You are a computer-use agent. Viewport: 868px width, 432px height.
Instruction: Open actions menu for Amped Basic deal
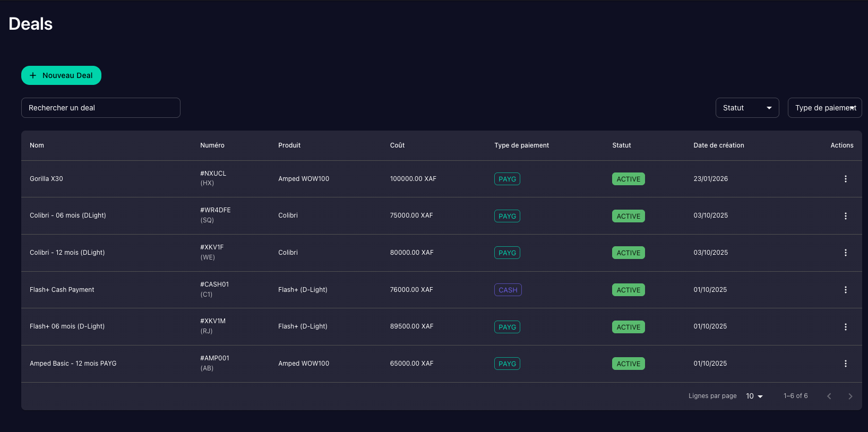click(845, 364)
